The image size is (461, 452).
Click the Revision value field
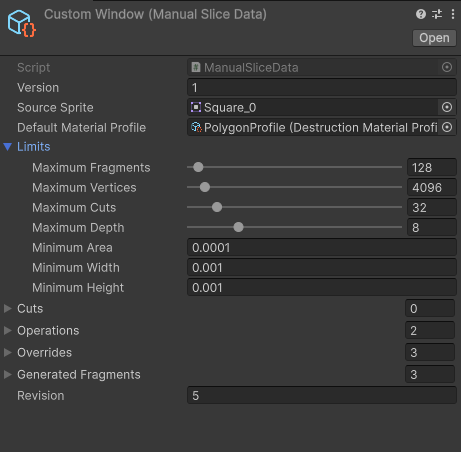[x=322, y=395]
